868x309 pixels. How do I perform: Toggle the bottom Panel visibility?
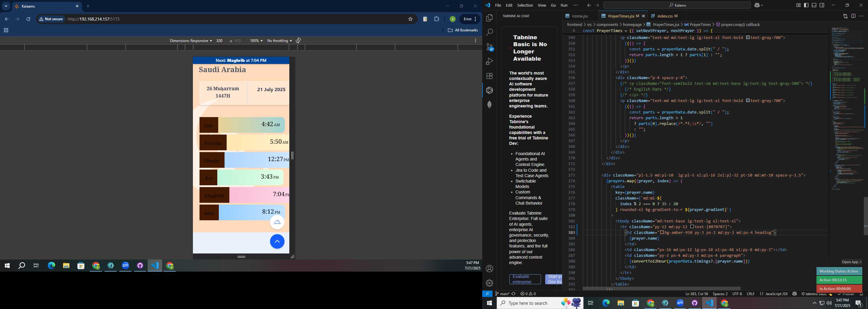point(814,5)
